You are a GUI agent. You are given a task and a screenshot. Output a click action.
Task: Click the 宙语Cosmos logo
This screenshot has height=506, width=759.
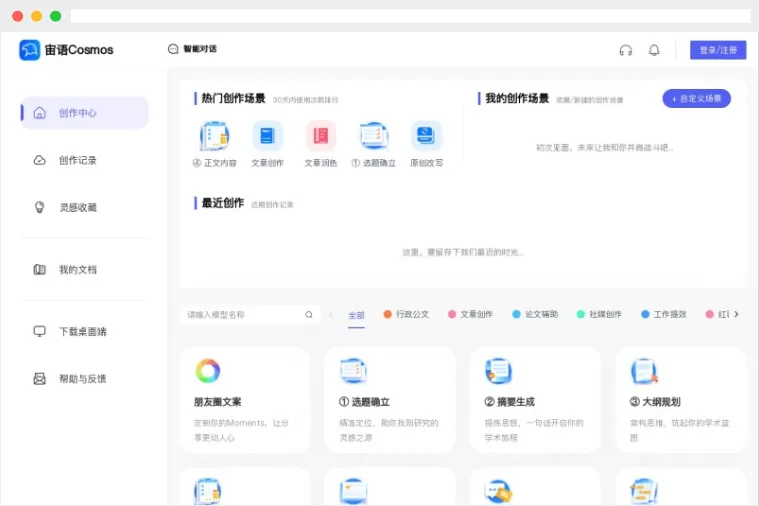click(67, 50)
